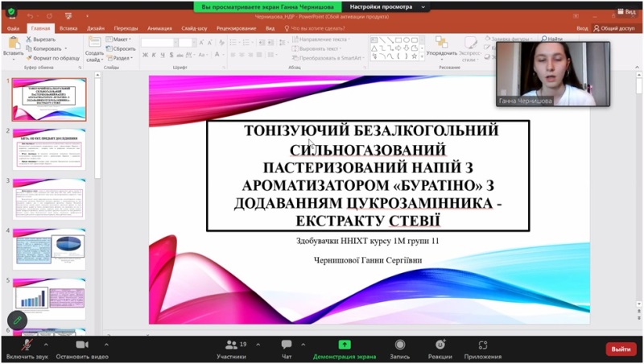This screenshot has width=644, height=364.
Task: Expand participants options arrow
Action: [x=258, y=345]
